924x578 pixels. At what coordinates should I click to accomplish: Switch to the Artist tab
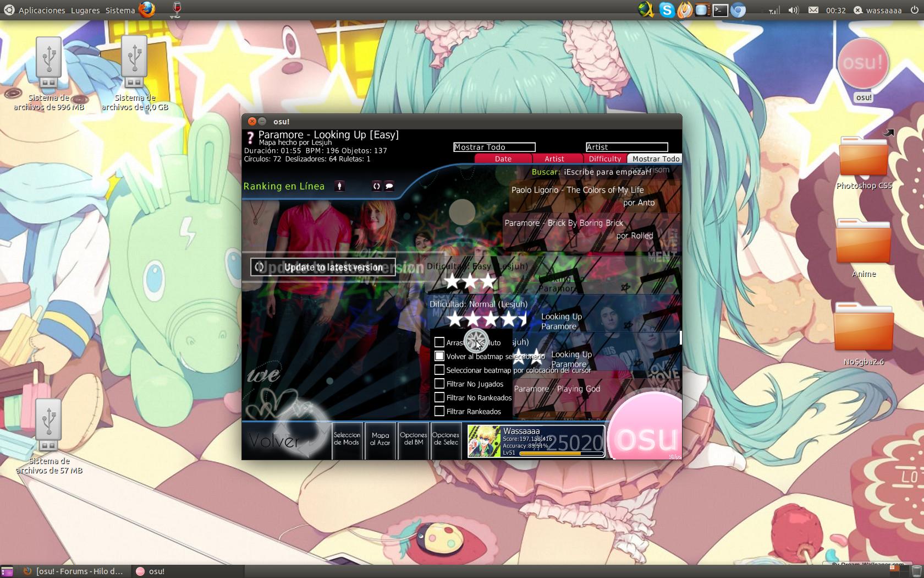(554, 159)
